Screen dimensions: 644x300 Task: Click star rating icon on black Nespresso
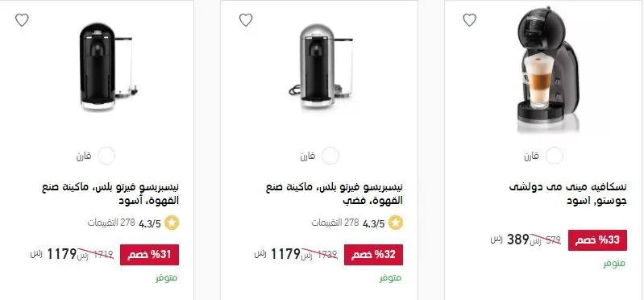(172, 223)
